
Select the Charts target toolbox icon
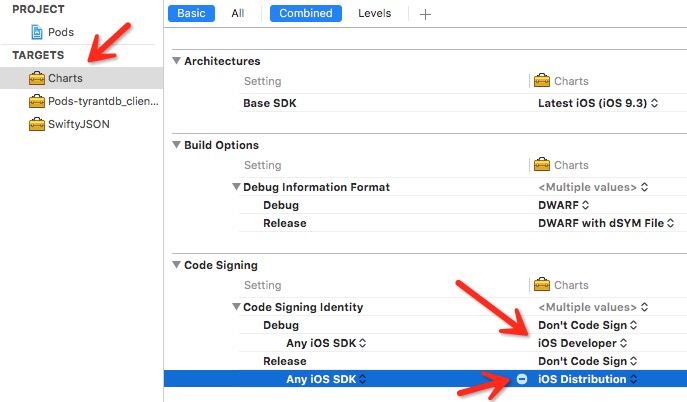[37, 78]
